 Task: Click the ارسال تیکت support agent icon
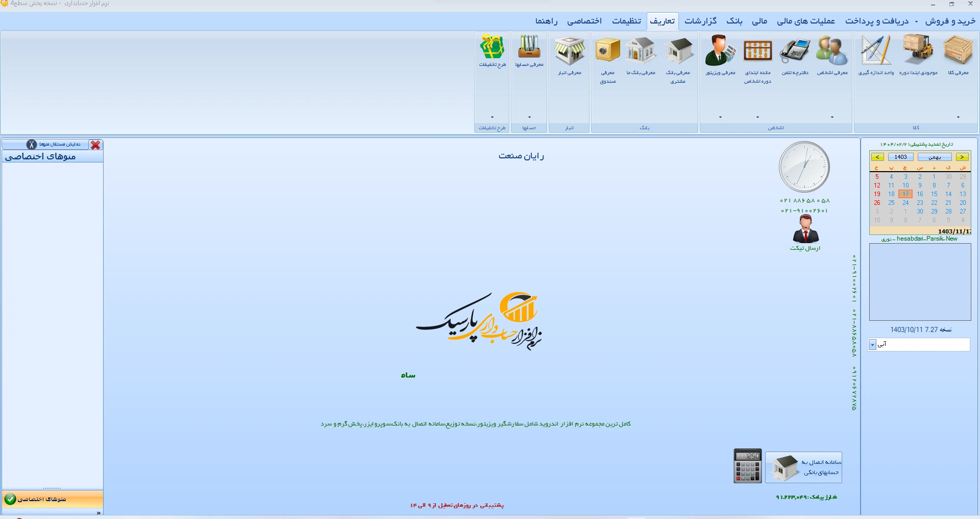805,229
